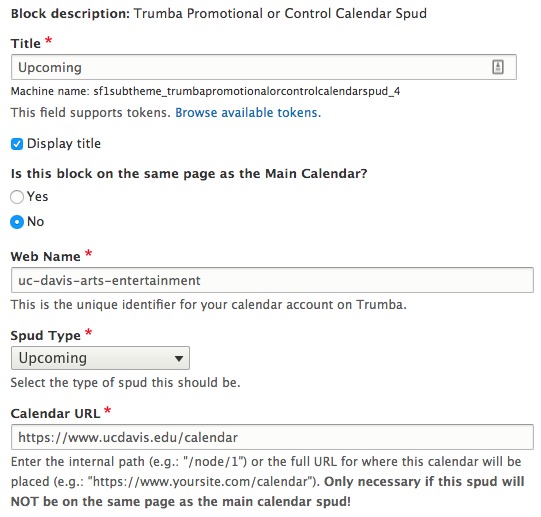Focus the Web Name input field
This screenshot has height=517, width=541.
[272, 280]
